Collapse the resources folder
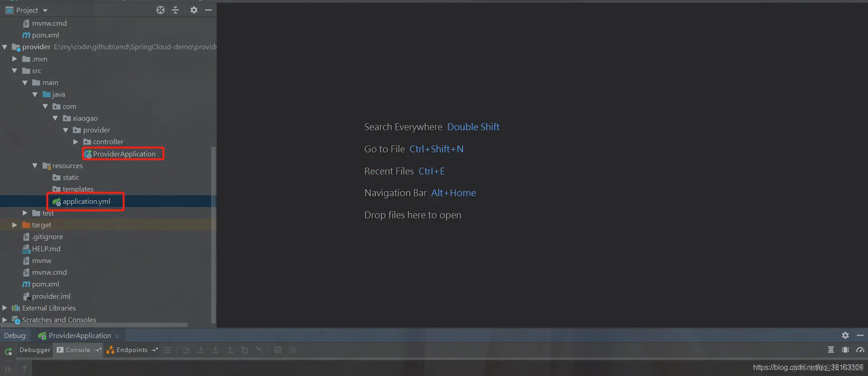 click(35, 166)
